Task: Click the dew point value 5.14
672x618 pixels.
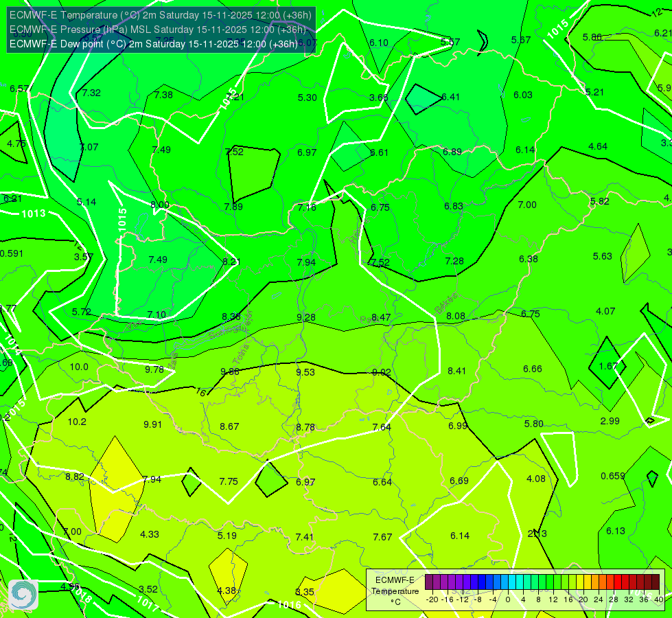Action: click(x=86, y=202)
